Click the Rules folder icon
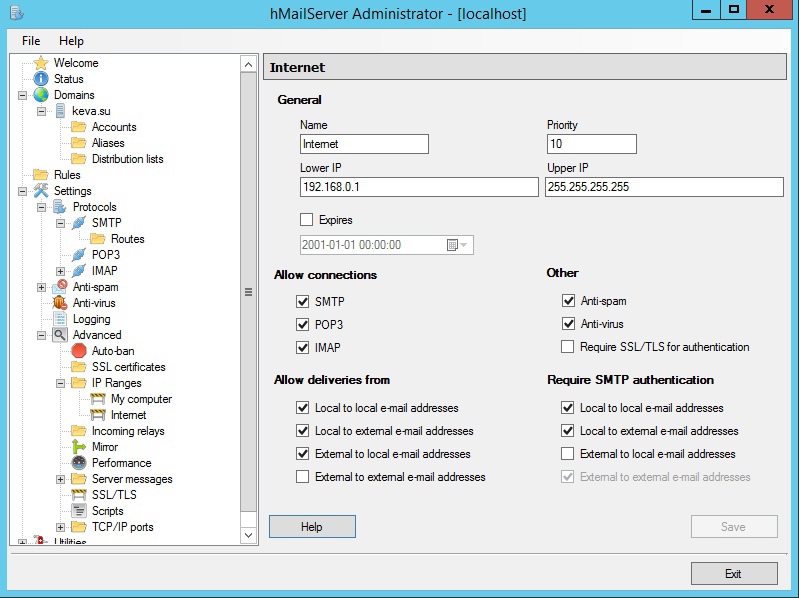The width and height of the screenshot is (799, 598). (41, 175)
